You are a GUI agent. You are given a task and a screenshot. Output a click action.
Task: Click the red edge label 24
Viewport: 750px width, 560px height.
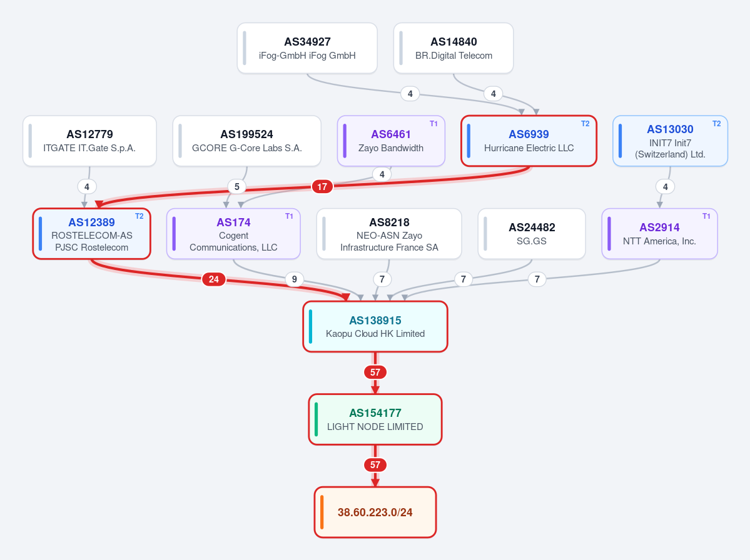[x=214, y=279]
